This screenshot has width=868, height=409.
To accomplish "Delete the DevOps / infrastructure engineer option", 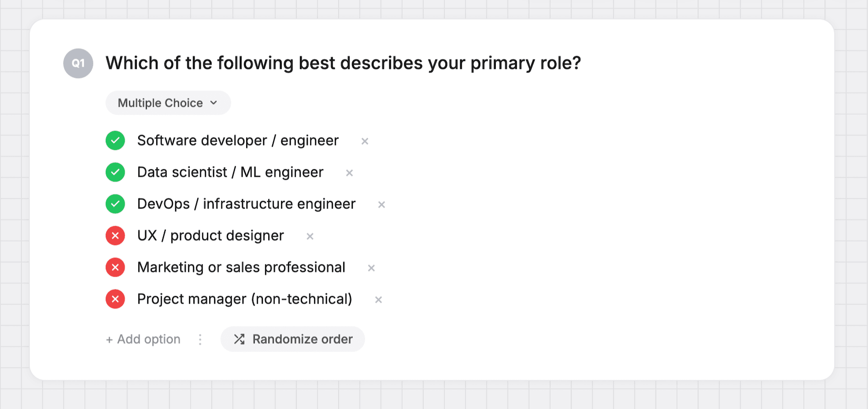I will pos(382,204).
